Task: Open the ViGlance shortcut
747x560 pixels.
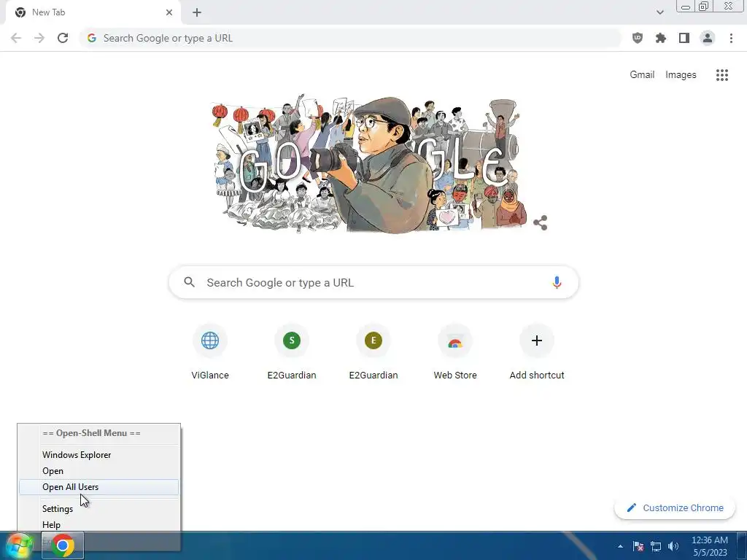Action: click(x=210, y=352)
